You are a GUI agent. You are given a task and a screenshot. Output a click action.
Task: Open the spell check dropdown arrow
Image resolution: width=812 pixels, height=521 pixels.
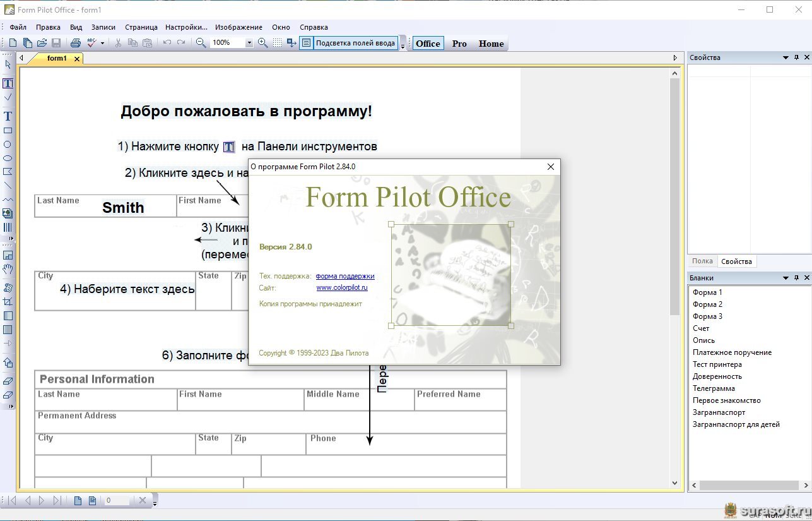[x=102, y=43]
